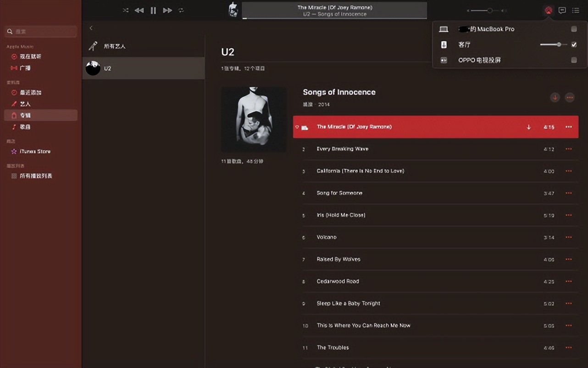Open more options for Raised By Wolves
Screen dimensions: 588x368
569,259
